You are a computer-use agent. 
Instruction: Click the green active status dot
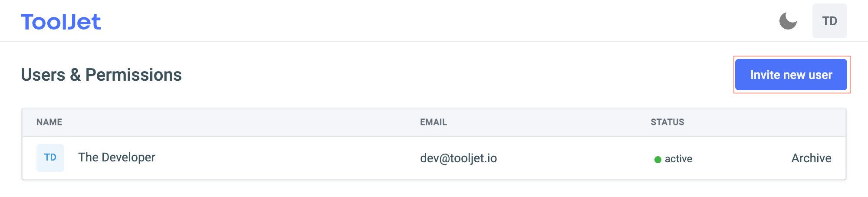click(658, 160)
